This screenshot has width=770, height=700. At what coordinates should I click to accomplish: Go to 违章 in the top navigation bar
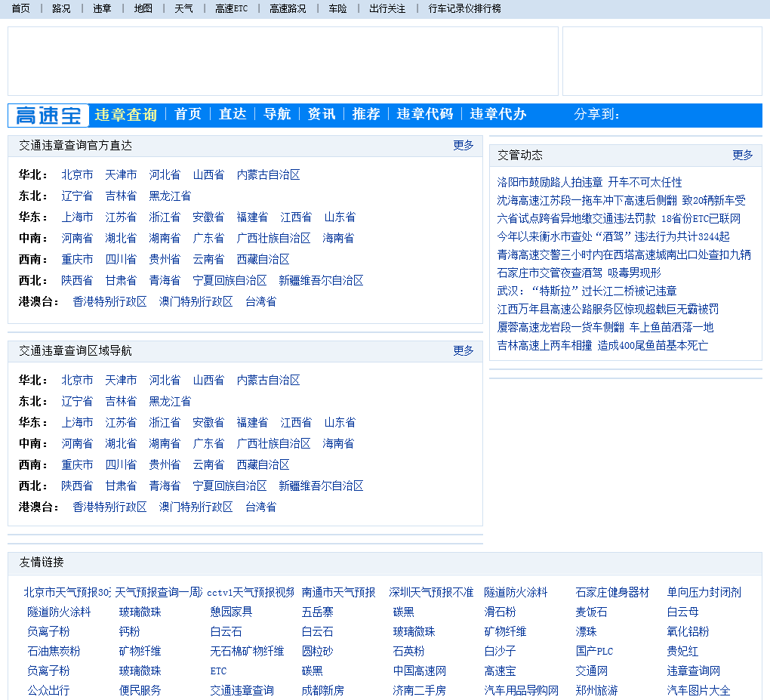[102, 8]
